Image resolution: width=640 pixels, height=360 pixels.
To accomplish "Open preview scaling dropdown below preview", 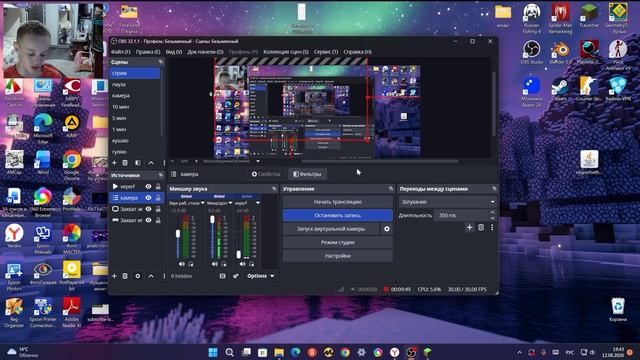I will click(258, 161).
